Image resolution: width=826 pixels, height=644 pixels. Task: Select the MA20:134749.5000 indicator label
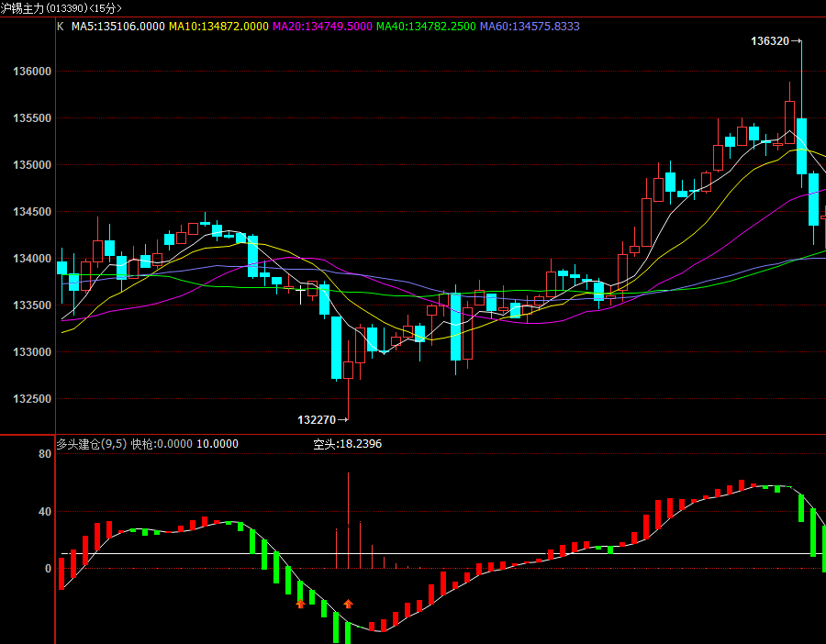click(x=322, y=27)
